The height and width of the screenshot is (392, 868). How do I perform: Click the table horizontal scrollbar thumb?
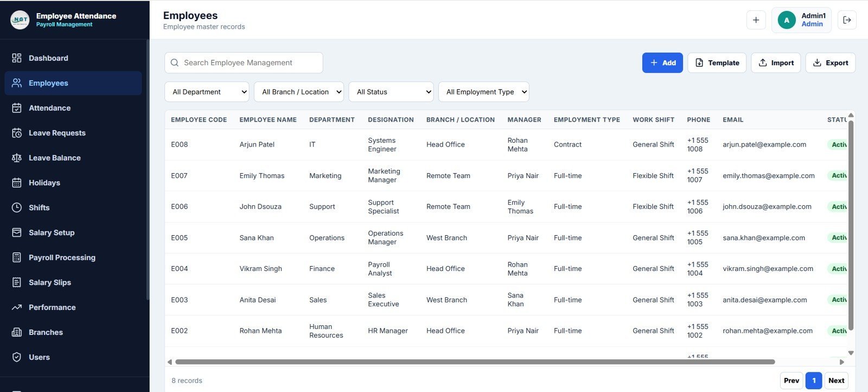point(475,362)
